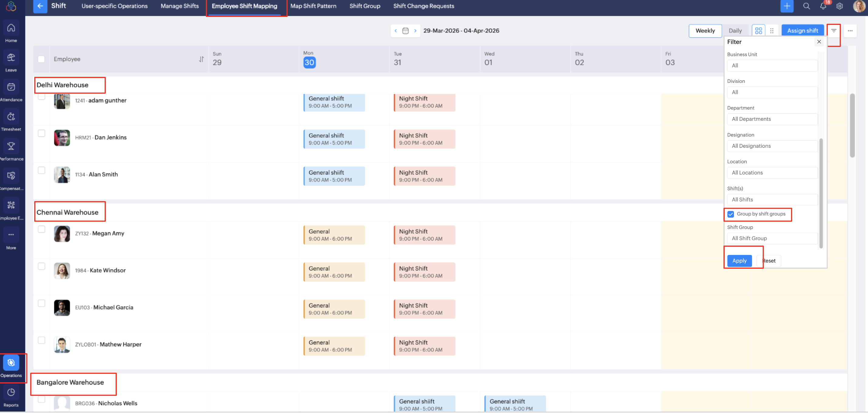Screen dimensions: 868x414
Task: Tick checkbox next to Dan Jenkins
Action: tap(42, 134)
